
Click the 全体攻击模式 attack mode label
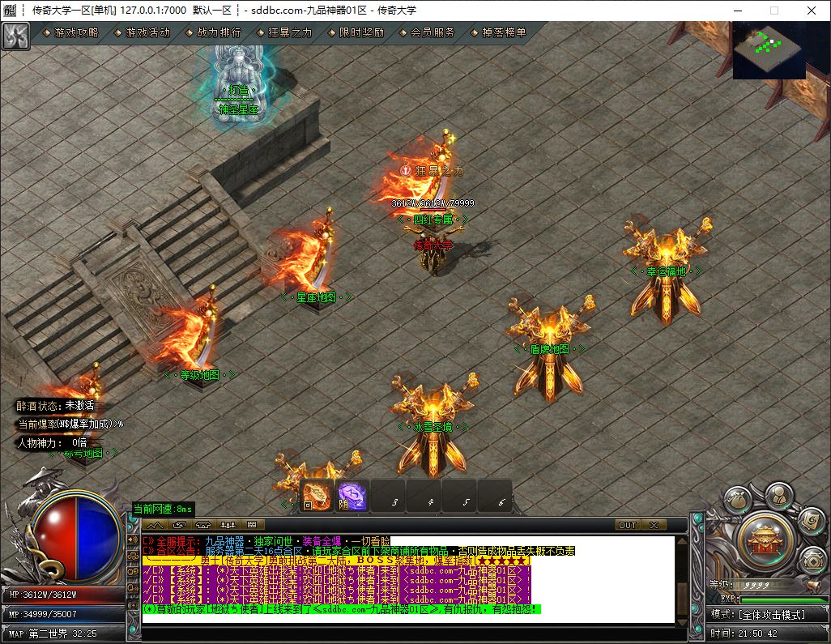[x=771, y=614]
